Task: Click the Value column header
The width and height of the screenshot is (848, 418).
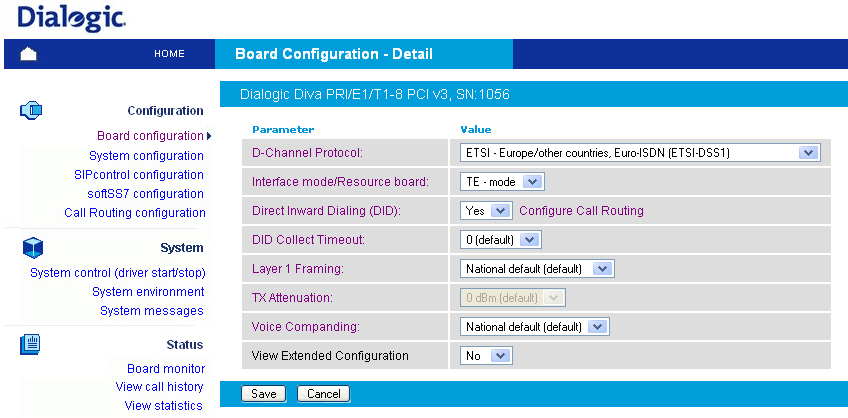Action: coord(475,130)
